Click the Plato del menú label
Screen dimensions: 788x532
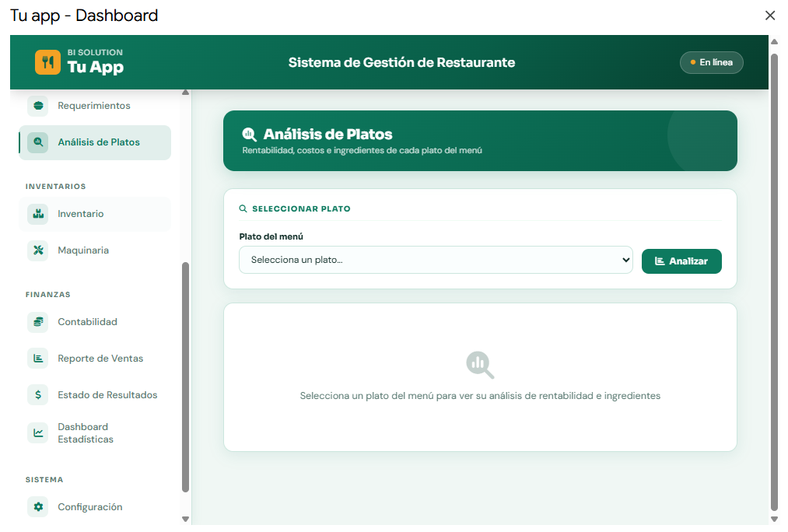271,236
